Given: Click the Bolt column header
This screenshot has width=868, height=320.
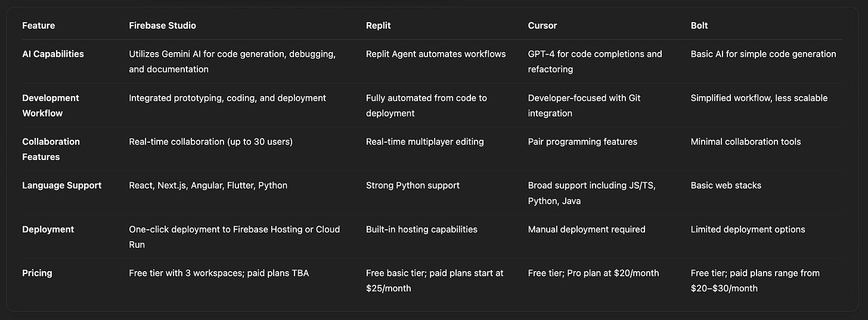Looking at the screenshot, I should point(699,26).
